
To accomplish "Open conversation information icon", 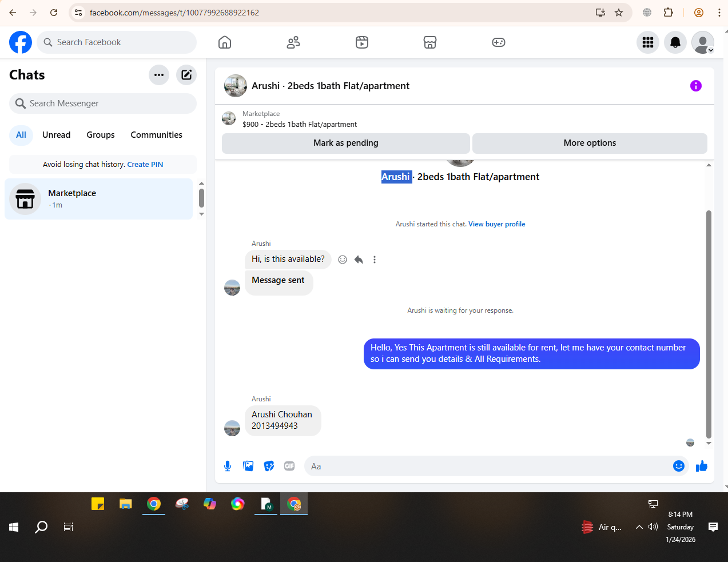I will click(696, 86).
